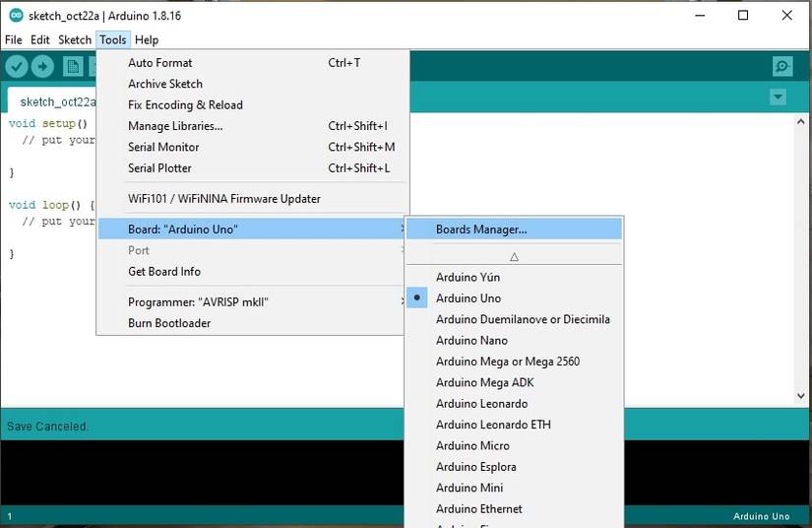
Task: Open the File menu
Action: [x=14, y=40]
